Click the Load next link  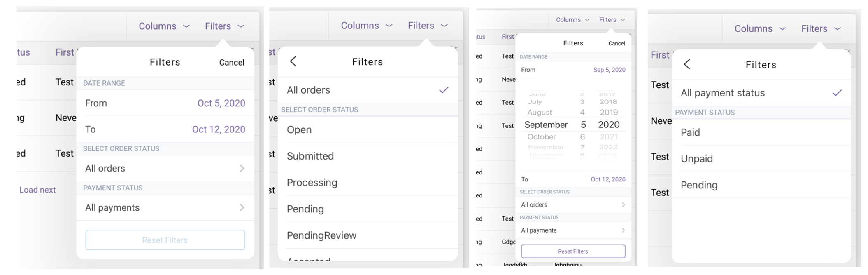[37, 190]
